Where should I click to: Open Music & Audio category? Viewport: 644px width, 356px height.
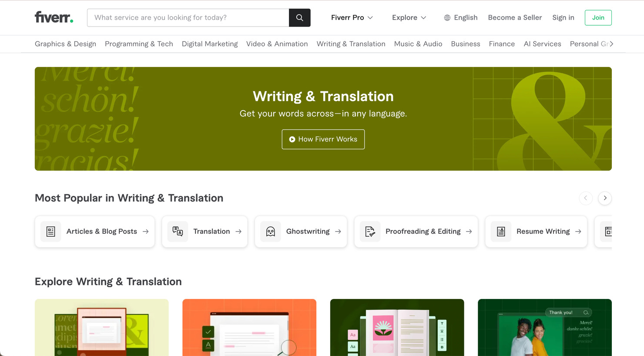(418, 44)
